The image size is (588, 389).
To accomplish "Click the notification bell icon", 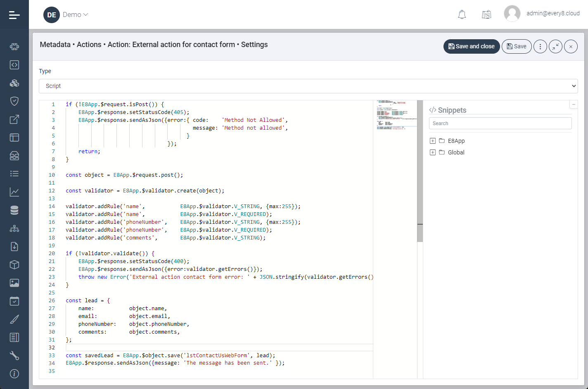I will [x=462, y=15].
